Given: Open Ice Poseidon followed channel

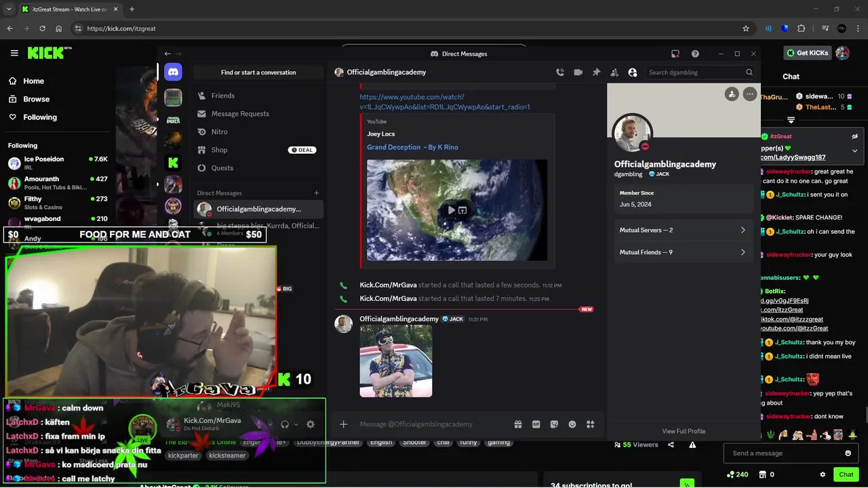Looking at the screenshot, I should (58, 163).
